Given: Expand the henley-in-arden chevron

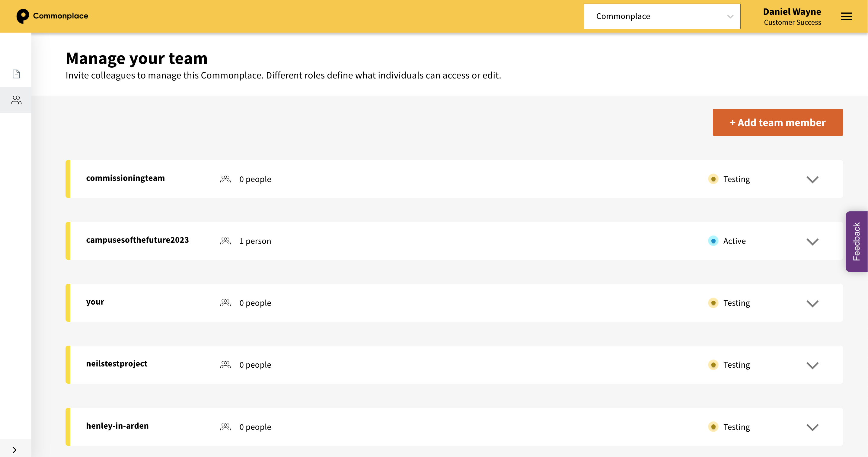Looking at the screenshot, I should click(x=812, y=427).
